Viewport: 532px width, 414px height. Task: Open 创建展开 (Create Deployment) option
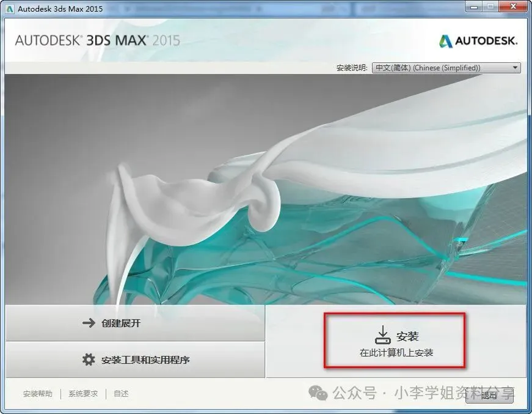pyautogui.click(x=136, y=323)
